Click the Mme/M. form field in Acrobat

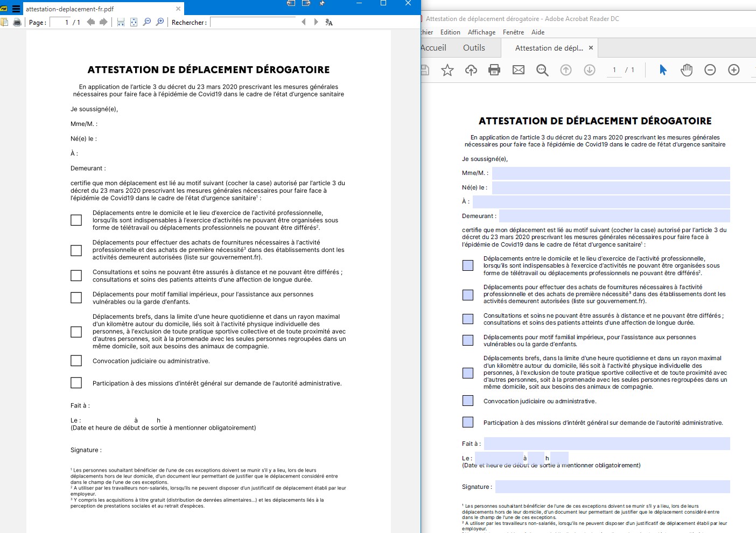[x=611, y=173]
